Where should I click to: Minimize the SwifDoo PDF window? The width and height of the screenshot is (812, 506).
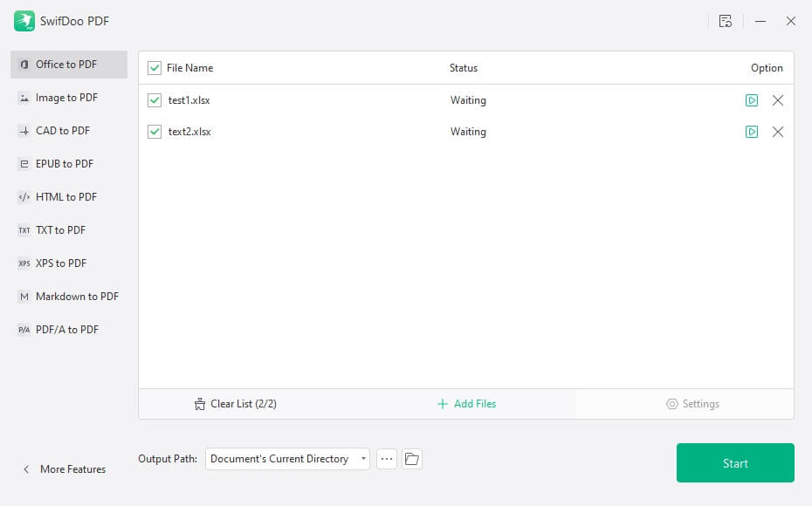(760, 21)
